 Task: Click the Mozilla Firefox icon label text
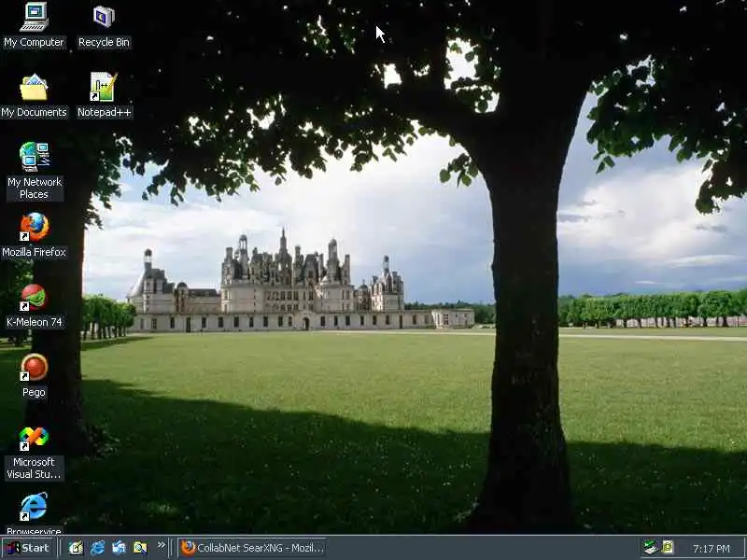34,252
